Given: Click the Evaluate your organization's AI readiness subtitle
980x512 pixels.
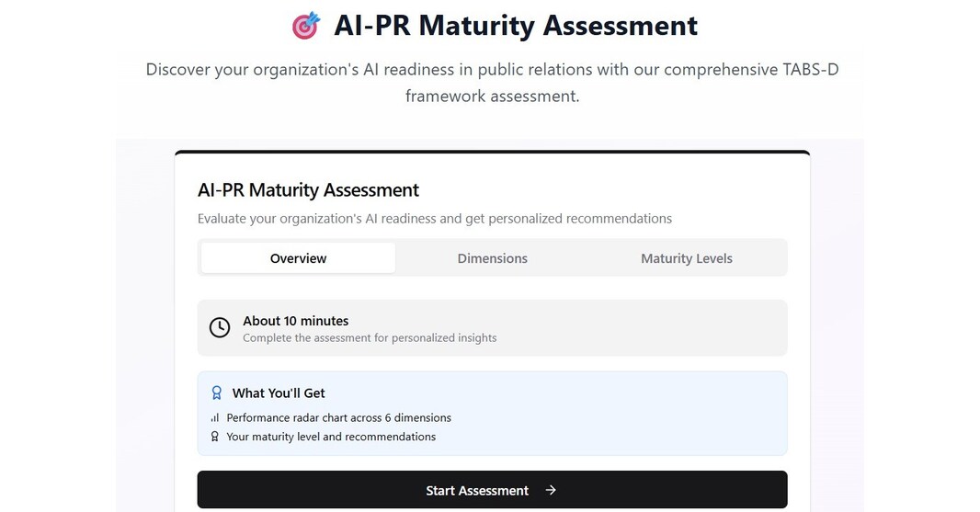Looking at the screenshot, I should point(434,219).
